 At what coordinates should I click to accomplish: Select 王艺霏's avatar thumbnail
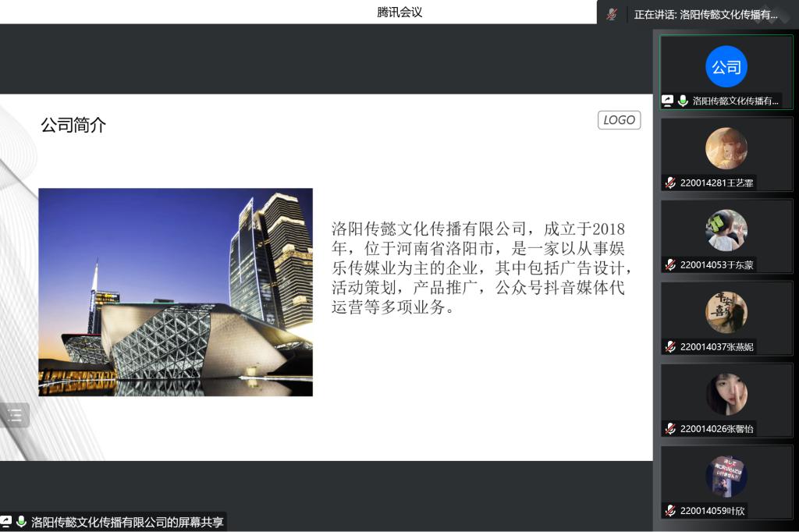[x=726, y=148]
